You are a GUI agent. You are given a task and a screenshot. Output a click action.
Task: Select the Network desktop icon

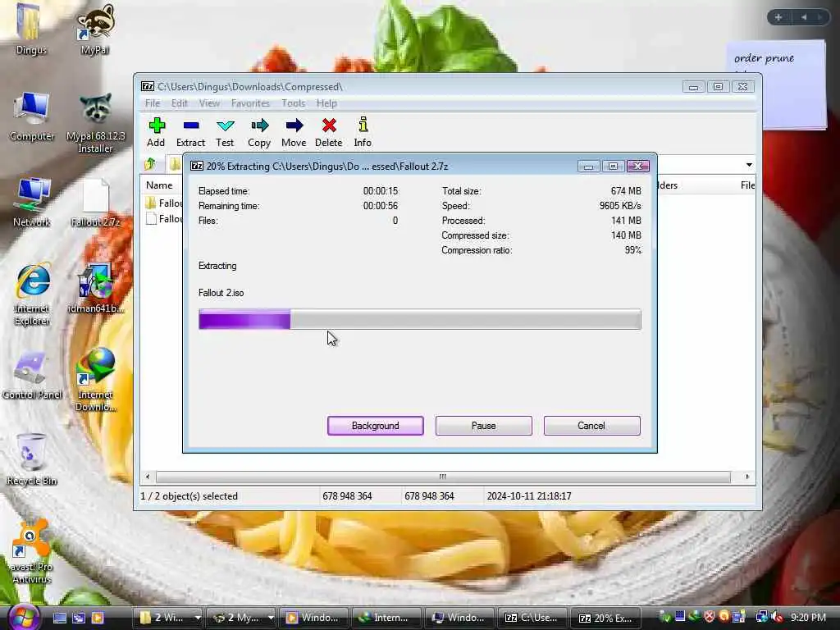tap(32, 203)
